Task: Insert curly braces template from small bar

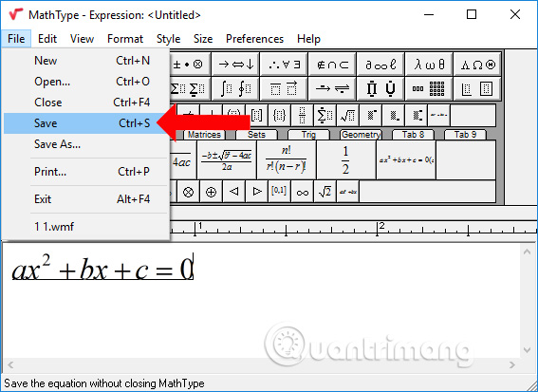Action: click(279, 116)
